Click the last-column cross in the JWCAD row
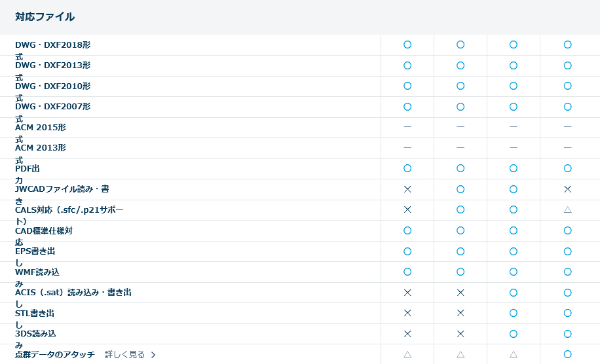This screenshot has width=600, height=364. click(x=567, y=189)
